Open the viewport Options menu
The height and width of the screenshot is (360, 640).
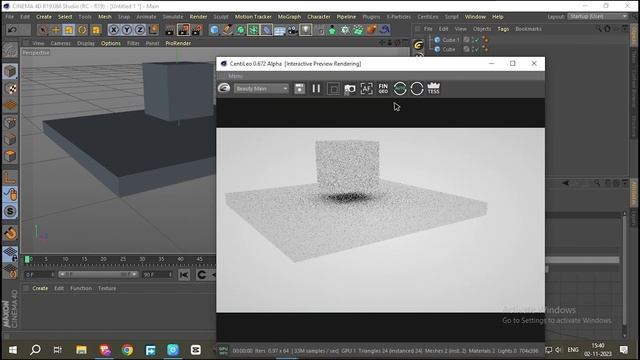pyautogui.click(x=111, y=43)
